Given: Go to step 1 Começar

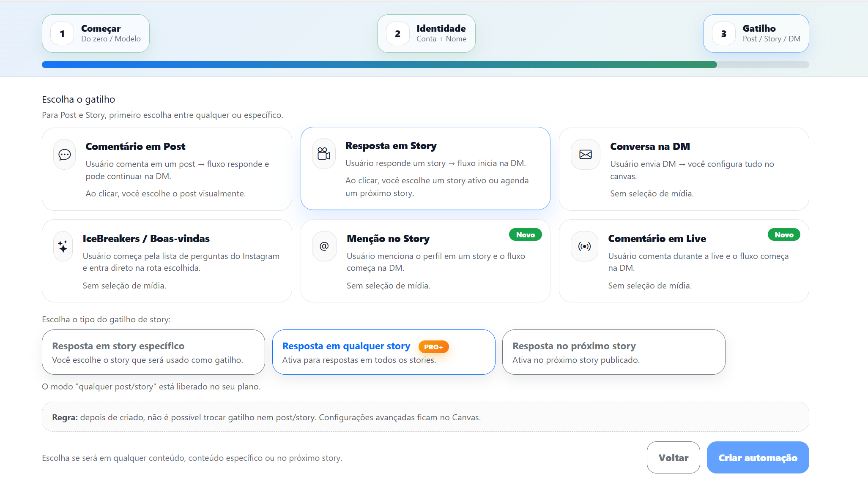Looking at the screenshot, I should coord(96,33).
